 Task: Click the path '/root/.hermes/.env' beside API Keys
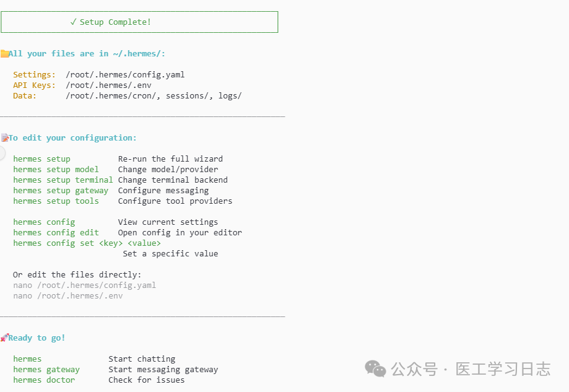pos(108,85)
